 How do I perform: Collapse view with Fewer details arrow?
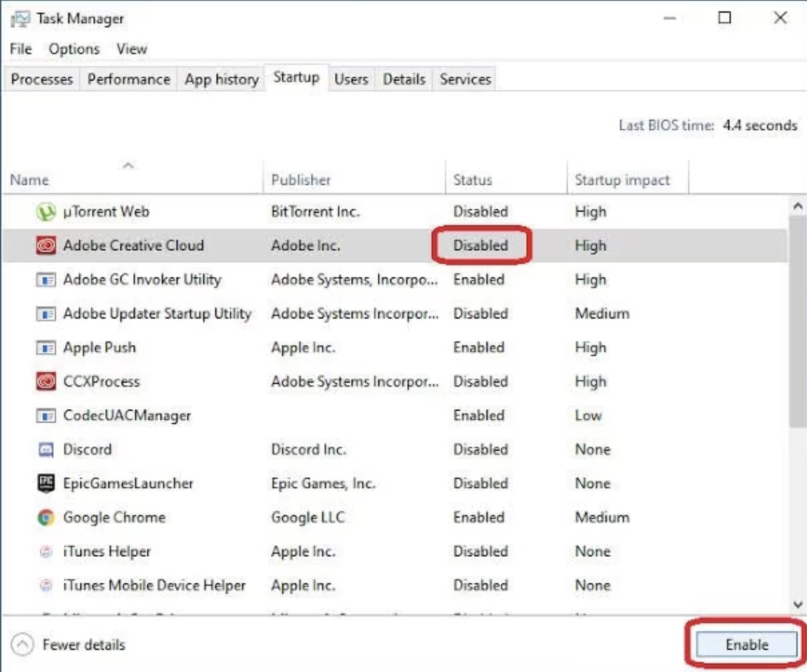(x=23, y=645)
